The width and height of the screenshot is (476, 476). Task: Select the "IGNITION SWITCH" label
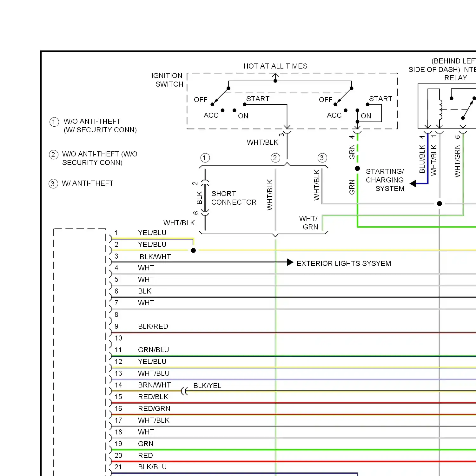pyautogui.click(x=167, y=80)
